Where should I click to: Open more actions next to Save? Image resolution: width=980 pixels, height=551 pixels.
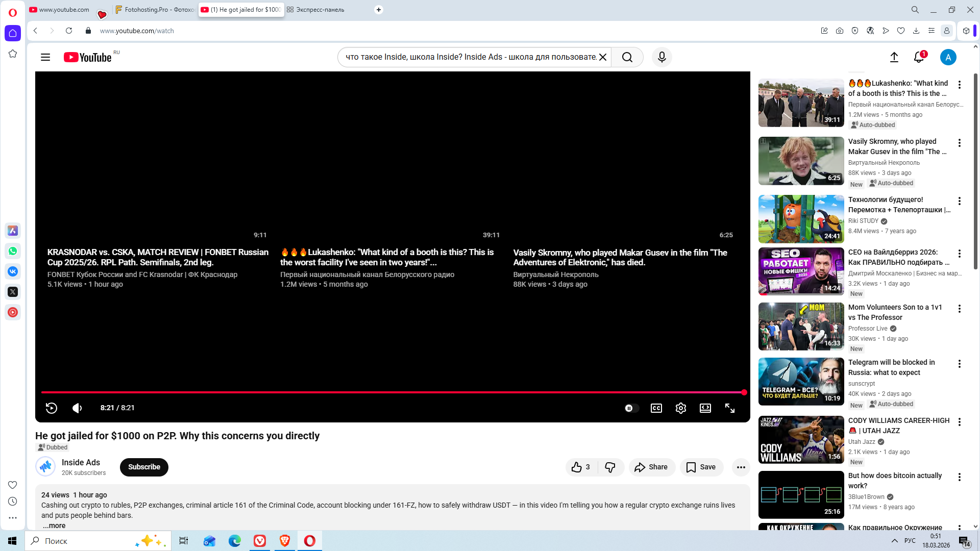[x=741, y=467]
